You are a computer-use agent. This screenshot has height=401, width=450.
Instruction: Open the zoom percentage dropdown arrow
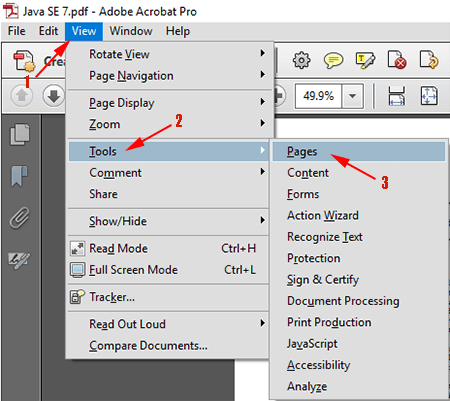[352, 96]
